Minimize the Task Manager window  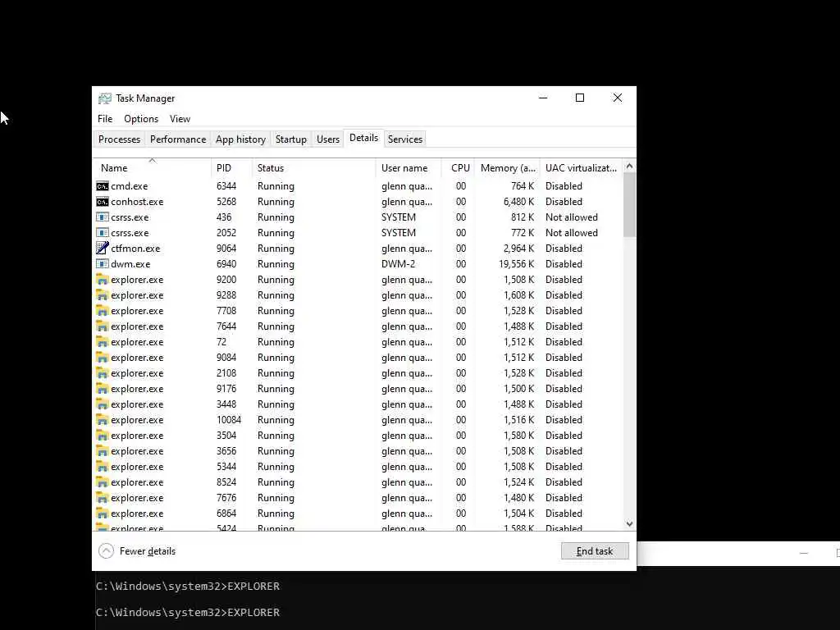(x=543, y=98)
